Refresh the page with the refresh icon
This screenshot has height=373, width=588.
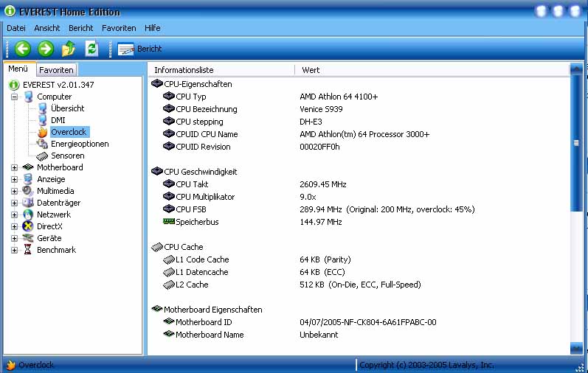91,49
